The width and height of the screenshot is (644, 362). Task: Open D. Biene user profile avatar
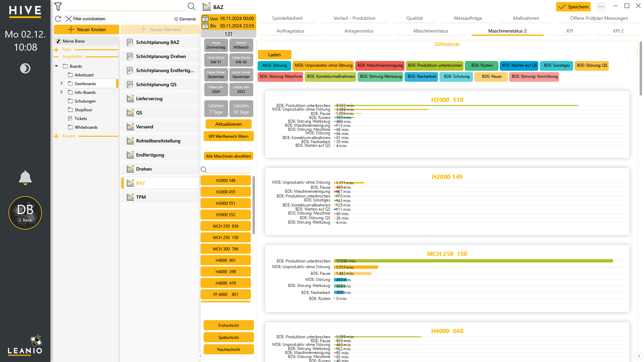(25, 213)
